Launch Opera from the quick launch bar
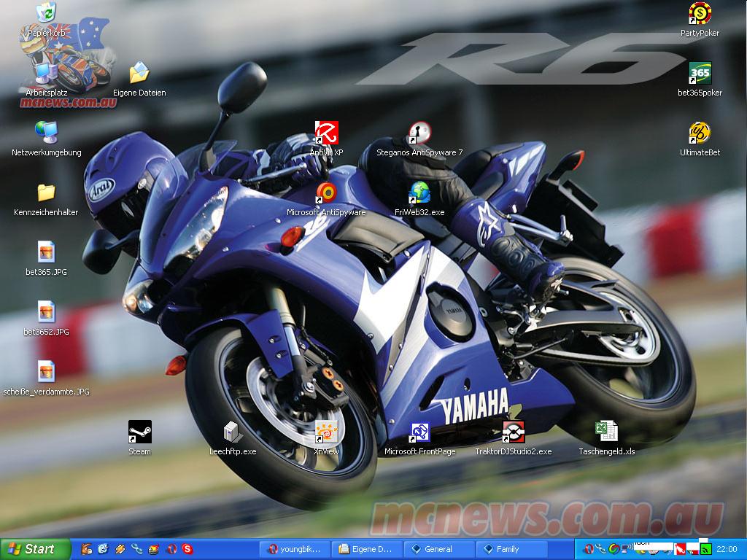747x560 pixels. [171, 549]
